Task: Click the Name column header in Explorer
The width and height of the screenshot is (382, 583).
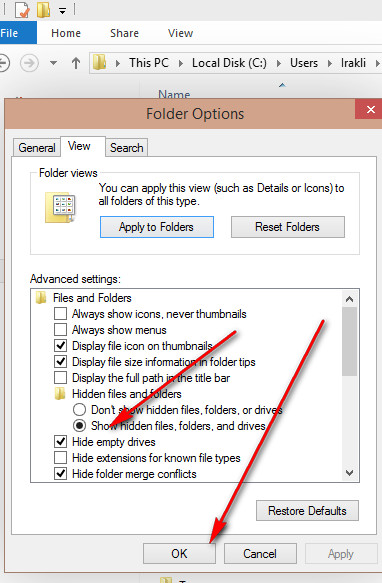Action: (174, 94)
